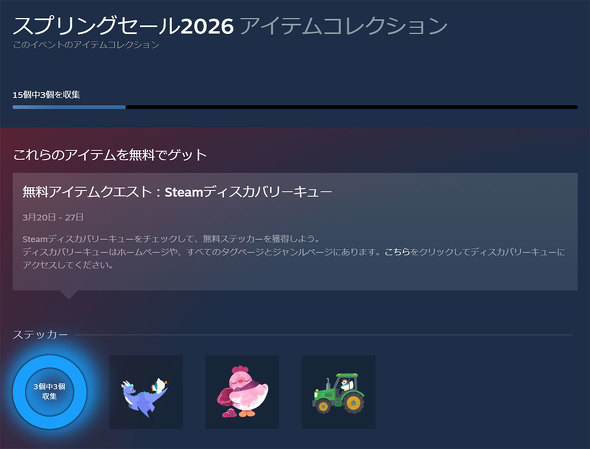Click the アイテムコレクション heading text
This screenshot has height=449, width=590.
[344, 26]
